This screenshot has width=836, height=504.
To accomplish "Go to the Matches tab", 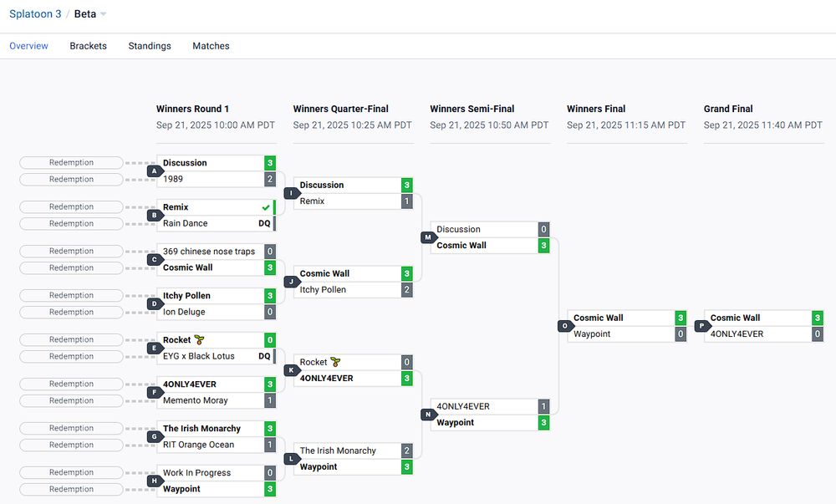I will 211,46.
